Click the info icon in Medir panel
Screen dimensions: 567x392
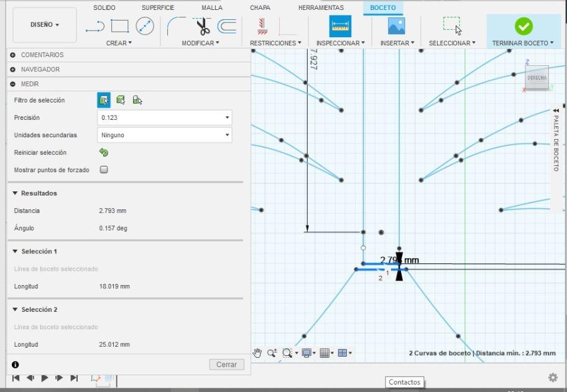[15, 365]
